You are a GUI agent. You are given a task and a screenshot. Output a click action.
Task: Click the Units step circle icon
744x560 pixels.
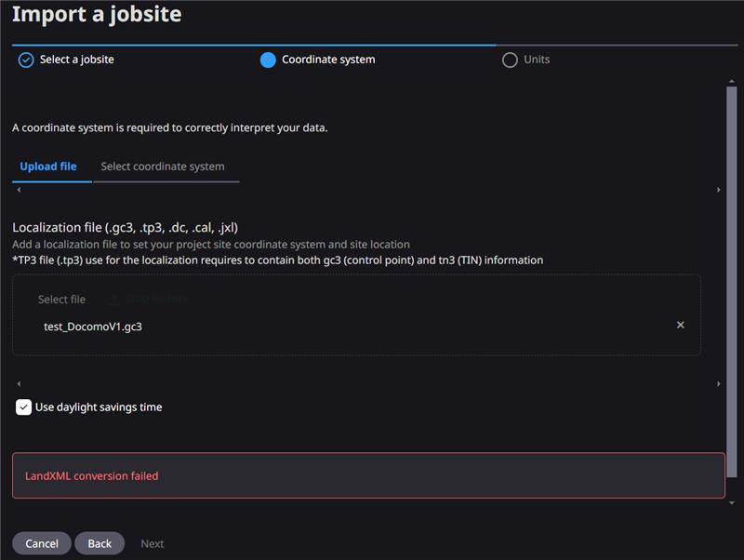click(x=510, y=60)
